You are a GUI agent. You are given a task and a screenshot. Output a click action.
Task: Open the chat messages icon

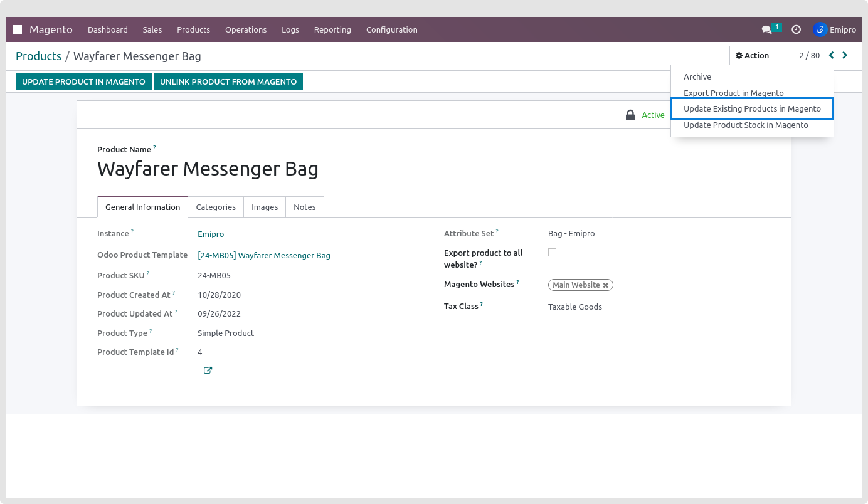click(x=766, y=29)
